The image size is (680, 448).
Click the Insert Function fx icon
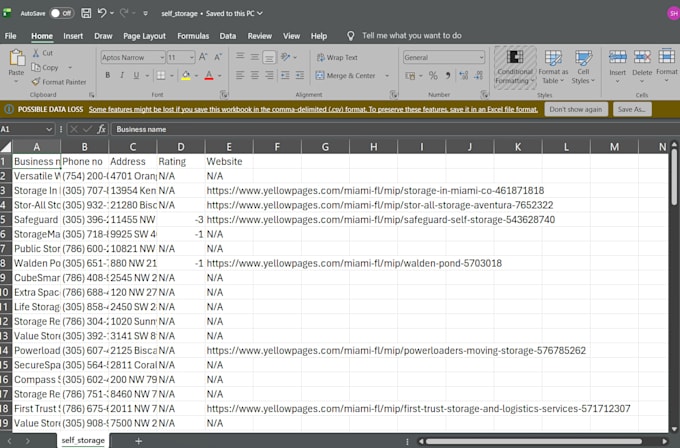pyautogui.click(x=101, y=129)
